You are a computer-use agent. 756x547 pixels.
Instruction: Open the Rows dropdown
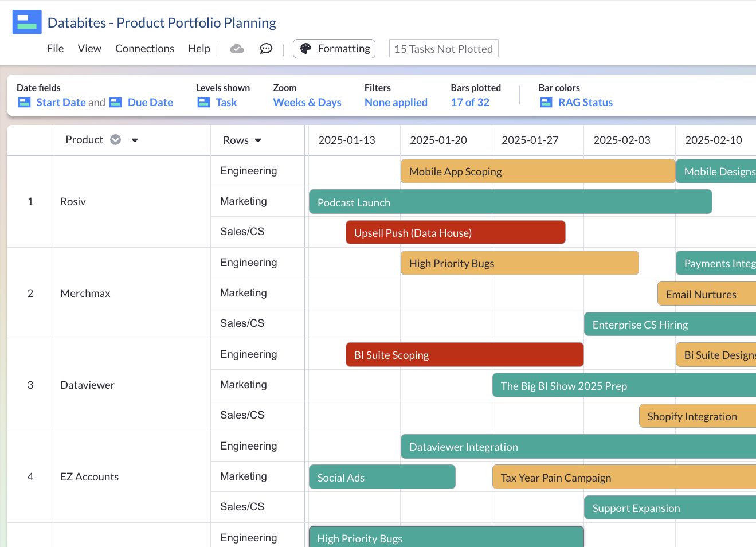tap(257, 140)
